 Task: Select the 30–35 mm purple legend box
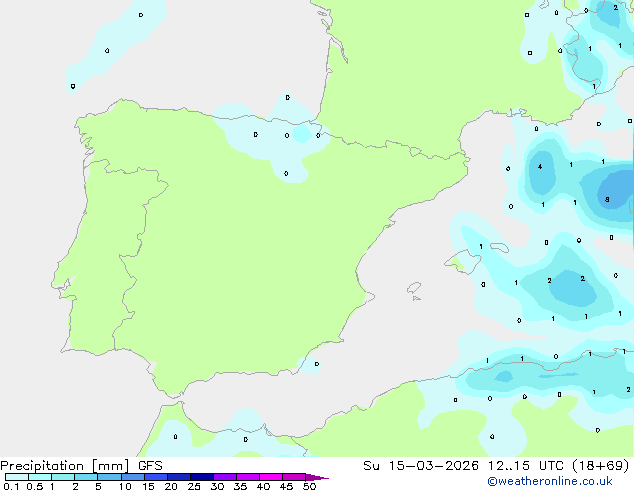pos(225,477)
